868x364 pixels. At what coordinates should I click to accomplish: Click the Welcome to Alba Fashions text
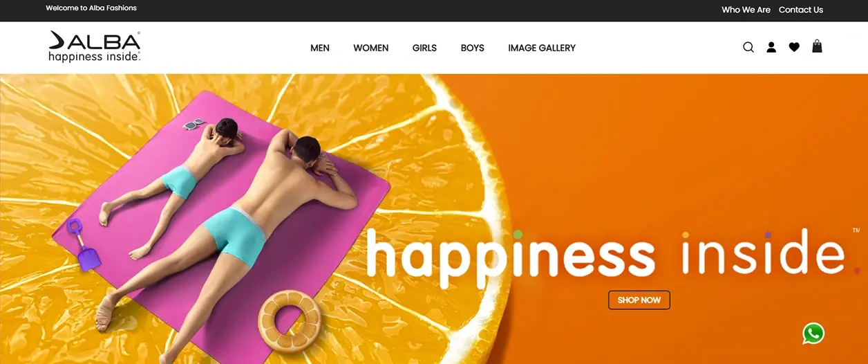(x=91, y=8)
